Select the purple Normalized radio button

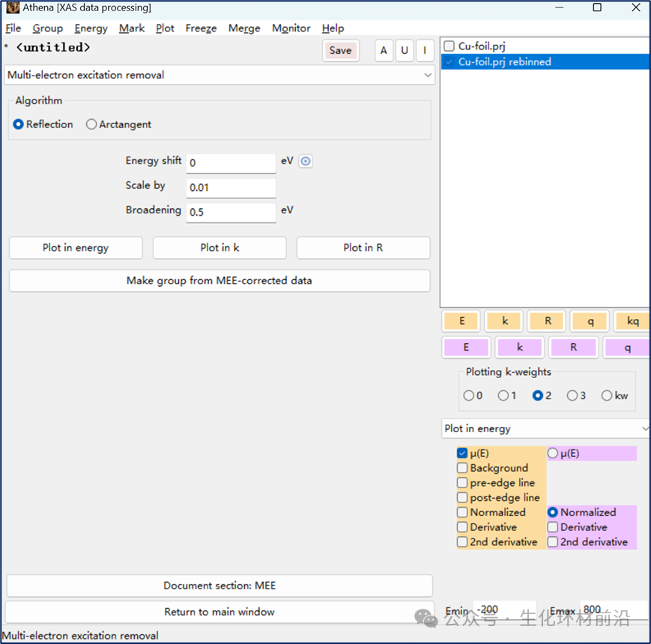point(553,512)
